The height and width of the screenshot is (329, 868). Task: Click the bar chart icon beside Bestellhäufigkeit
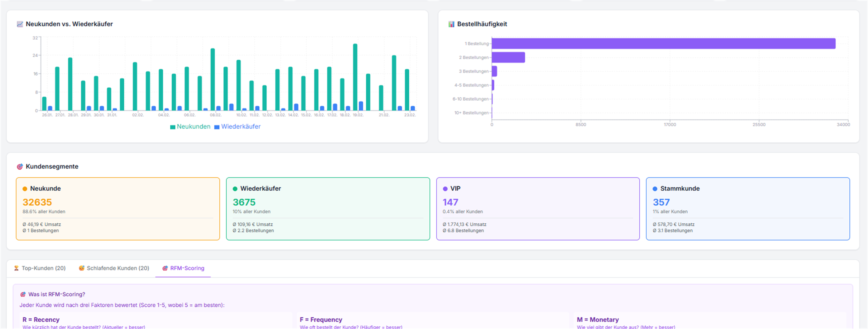(x=451, y=24)
